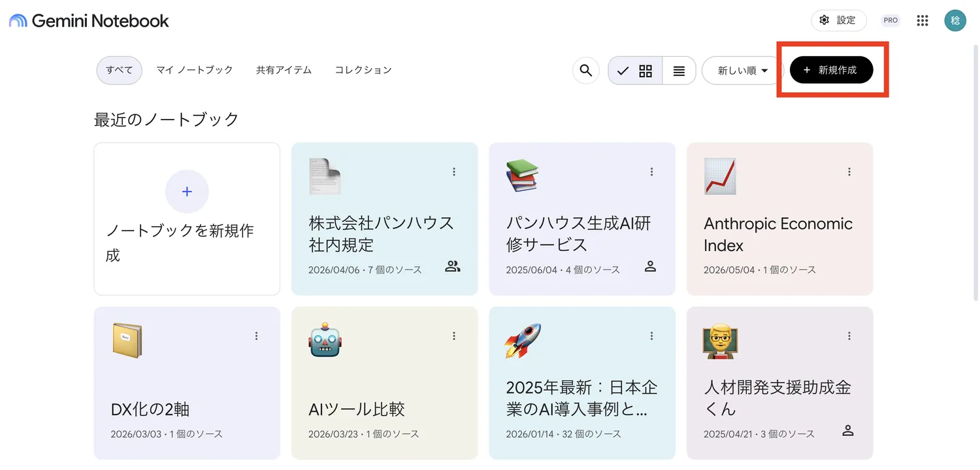Open the account avatar
The height and width of the screenshot is (470, 980).
[955, 20]
